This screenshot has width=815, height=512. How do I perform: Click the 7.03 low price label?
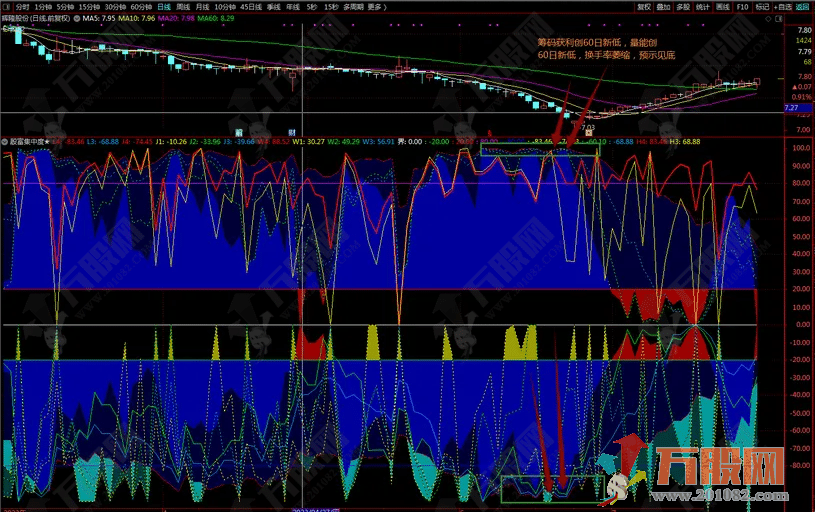pyautogui.click(x=588, y=127)
